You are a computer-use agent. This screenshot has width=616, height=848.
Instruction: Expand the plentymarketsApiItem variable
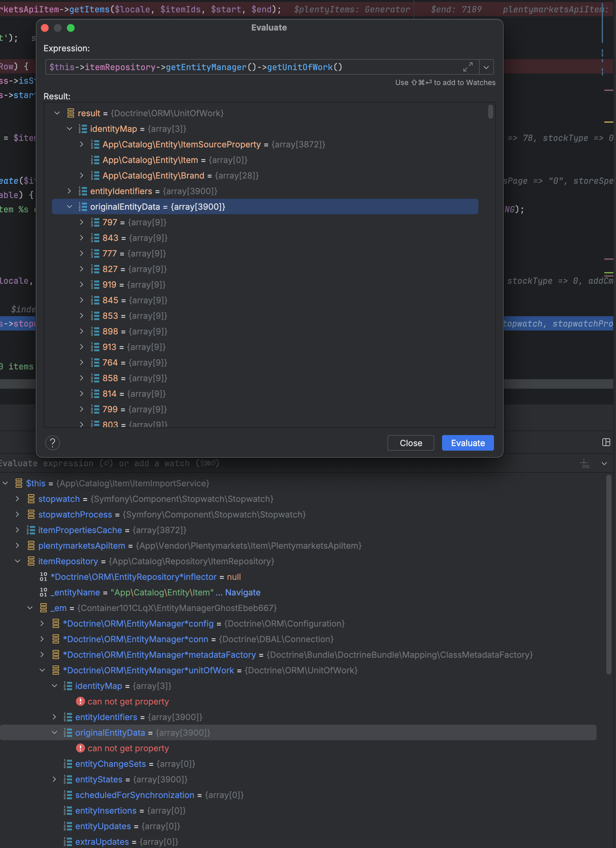point(18,545)
